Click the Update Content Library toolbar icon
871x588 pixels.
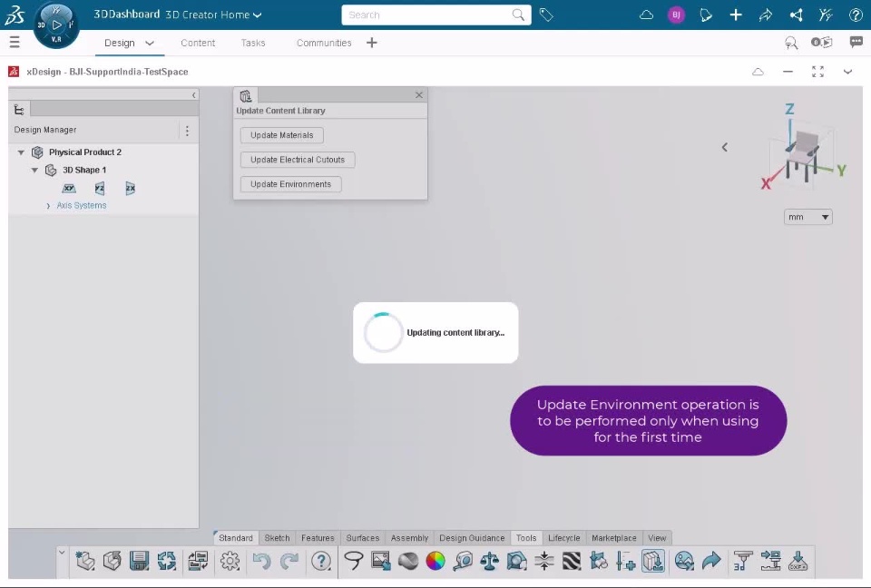652,561
